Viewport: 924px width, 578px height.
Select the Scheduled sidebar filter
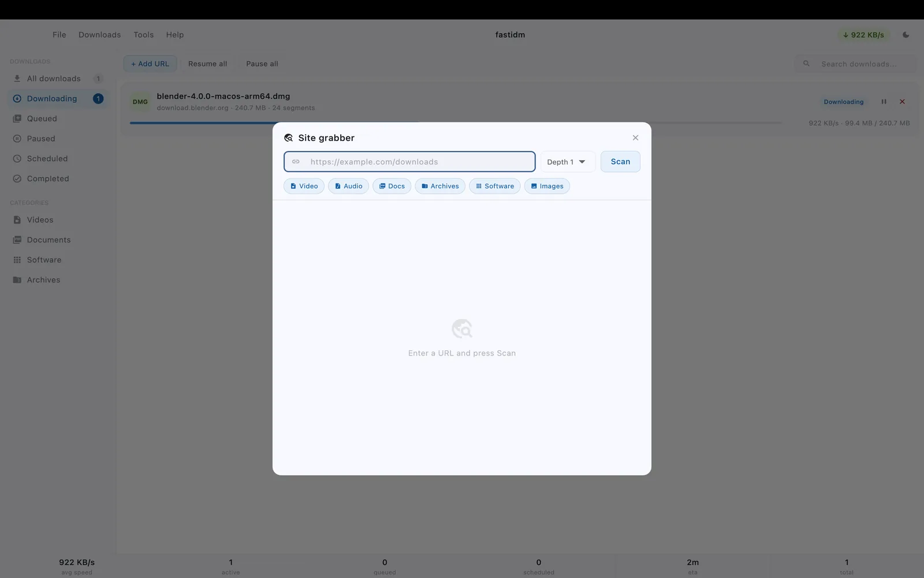coord(58,158)
